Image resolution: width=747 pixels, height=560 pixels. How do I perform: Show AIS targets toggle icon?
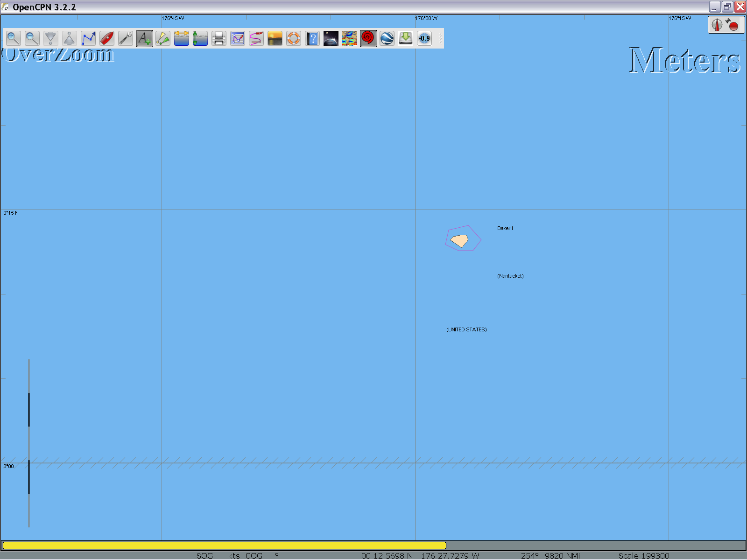coord(163,38)
